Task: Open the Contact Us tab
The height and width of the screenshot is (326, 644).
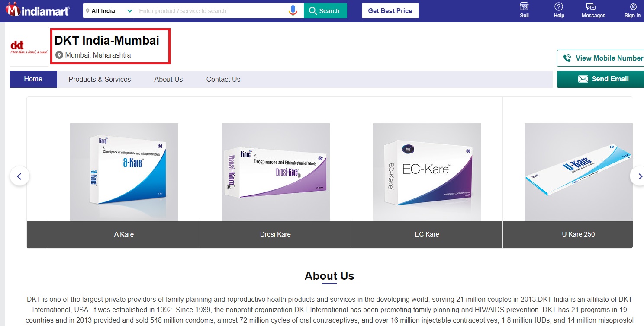Action: [x=223, y=79]
